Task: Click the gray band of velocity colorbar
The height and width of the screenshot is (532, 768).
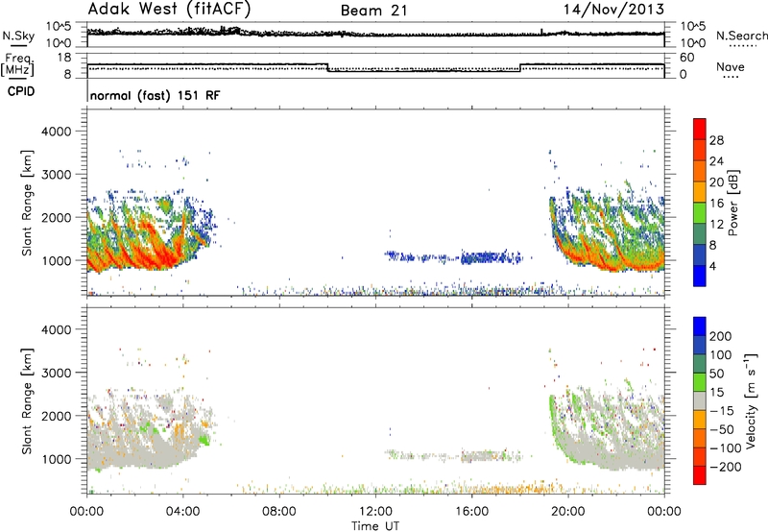Action: click(x=700, y=401)
